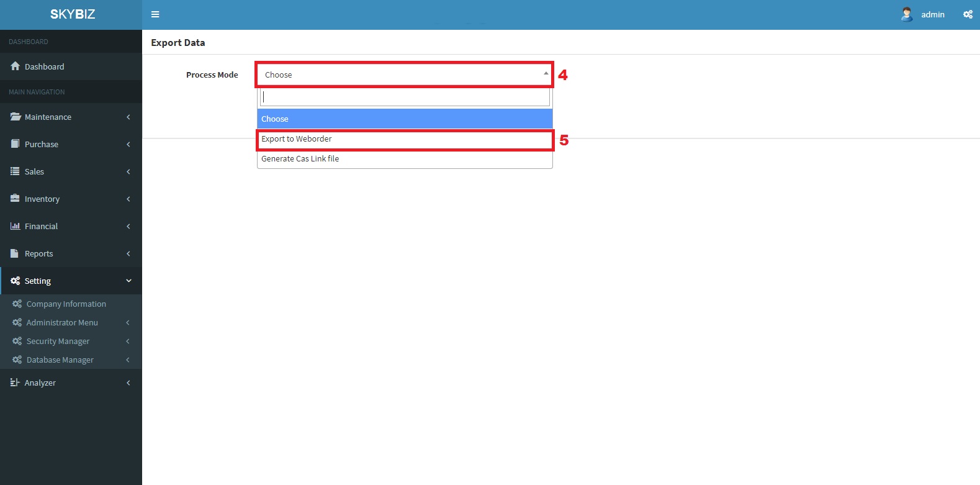Click the hamburger menu icon in header
The width and height of the screenshot is (980, 485).
click(x=155, y=14)
